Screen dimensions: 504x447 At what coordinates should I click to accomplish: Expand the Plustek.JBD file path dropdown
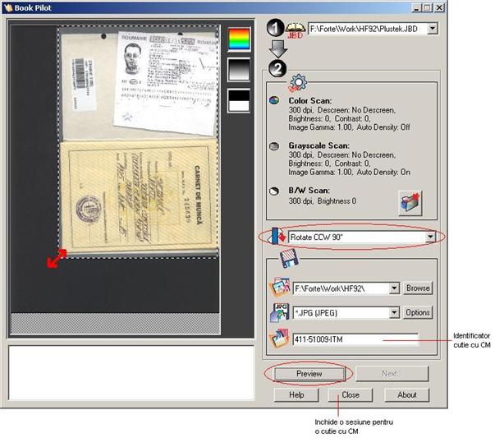(x=433, y=29)
